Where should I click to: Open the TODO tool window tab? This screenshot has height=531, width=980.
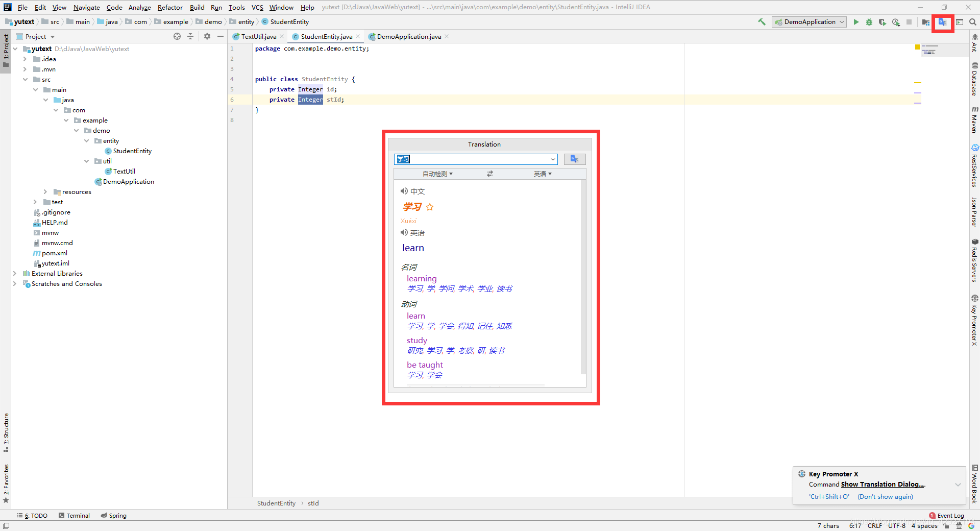[32, 516]
